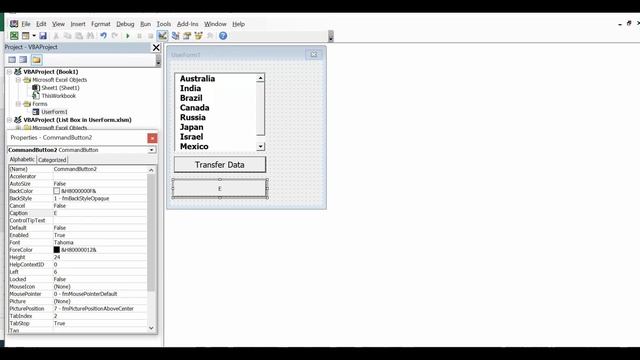Screen dimensions: 640x360
Task: Collapse Microsoft Excel Objects folder under Book1
Action: (18, 80)
